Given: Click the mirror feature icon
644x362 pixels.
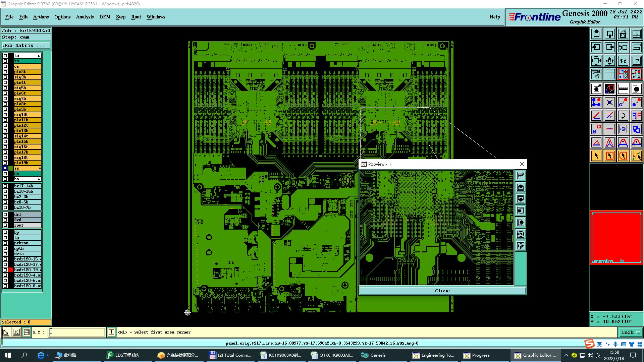Looking at the screenshot, I should point(636,116).
